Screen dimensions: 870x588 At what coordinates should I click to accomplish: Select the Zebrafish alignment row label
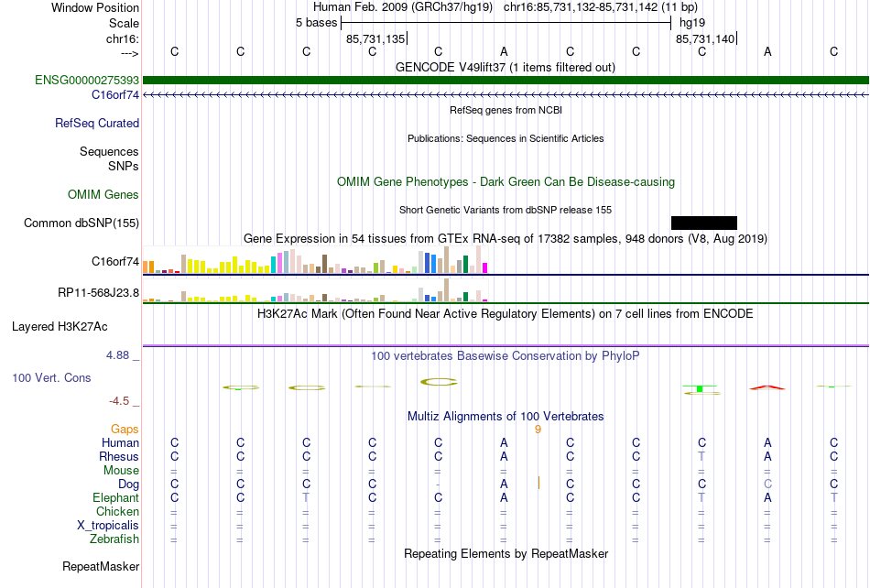click(114, 539)
